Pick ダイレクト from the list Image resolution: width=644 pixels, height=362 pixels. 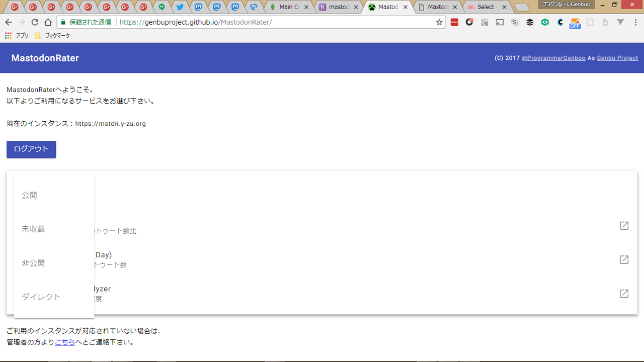coord(41,297)
